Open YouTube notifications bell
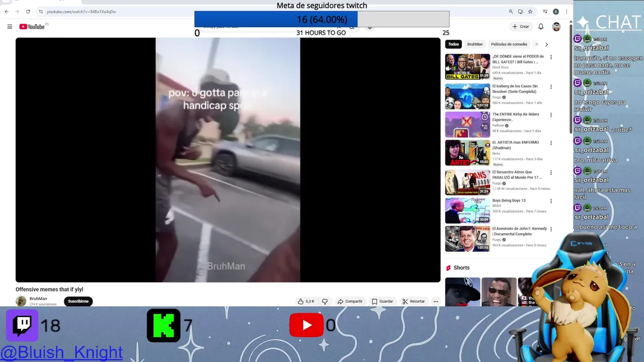 (x=541, y=27)
